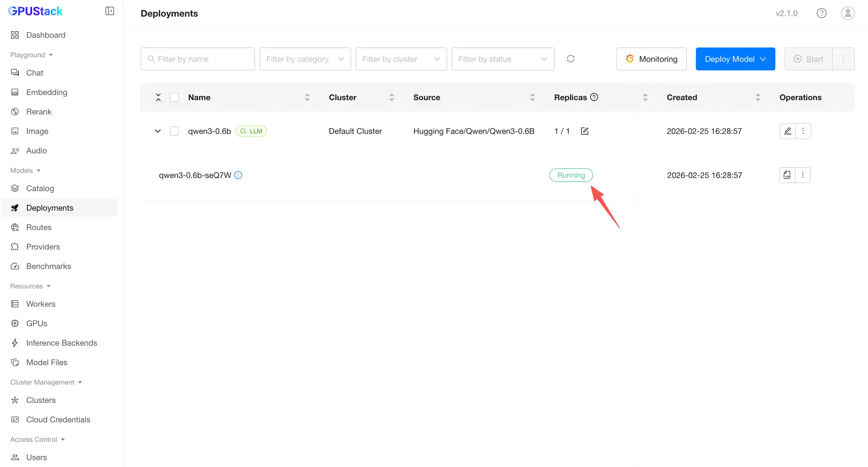This screenshot has width=868, height=467.
Task: Expand the Deploy Model dropdown button
Action: click(735, 59)
